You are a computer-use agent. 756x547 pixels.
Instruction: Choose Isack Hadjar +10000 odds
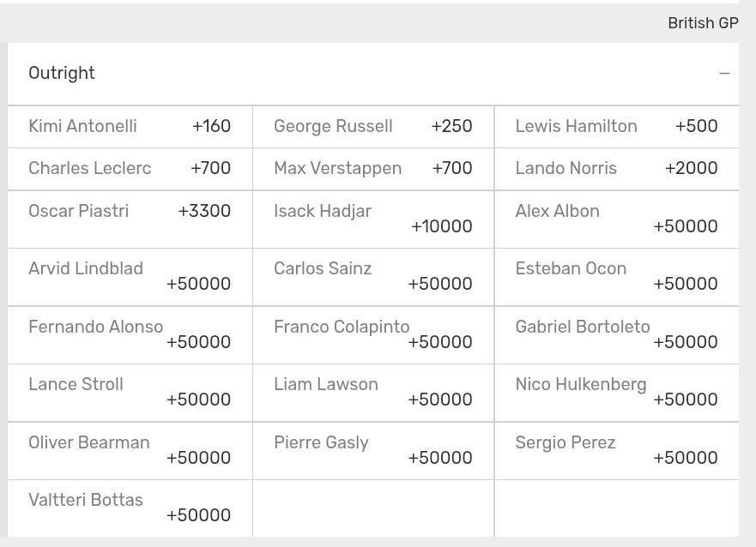pos(373,219)
